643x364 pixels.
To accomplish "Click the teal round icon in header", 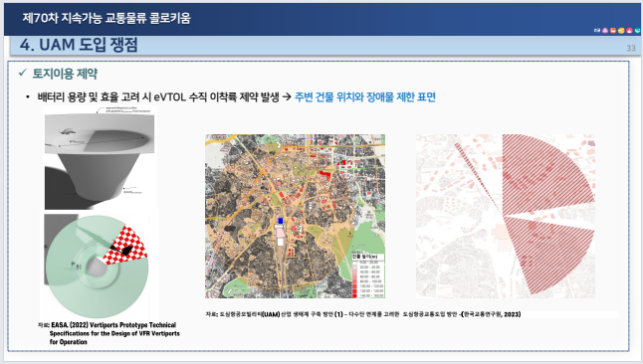I will [x=637, y=31].
